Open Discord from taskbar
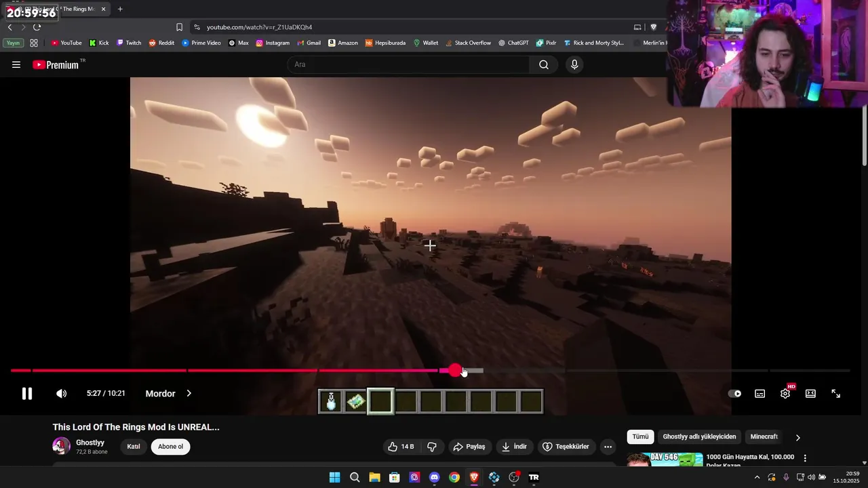This screenshot has height=488, width=868. click(x=435, y=477)
